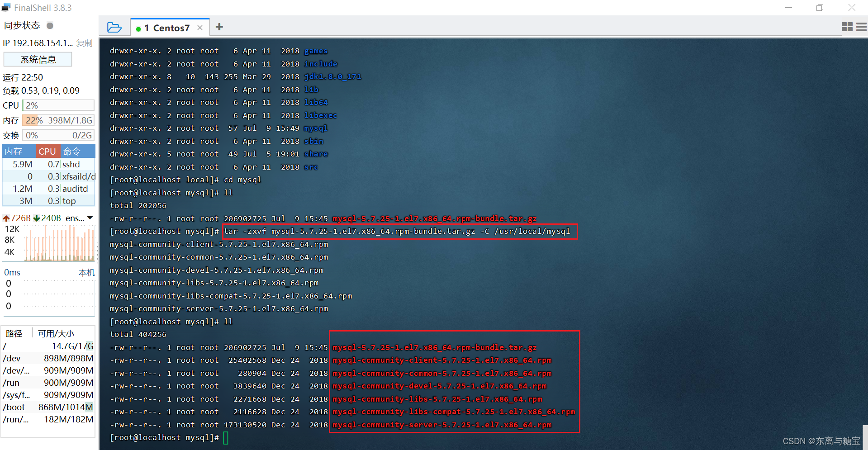Click the swap usage bar showing 0%

tap(58, 135)
